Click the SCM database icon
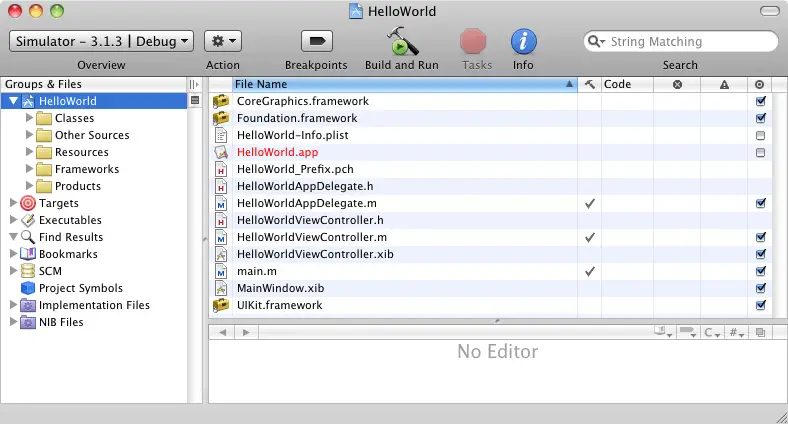 click(x=28, y=271)
